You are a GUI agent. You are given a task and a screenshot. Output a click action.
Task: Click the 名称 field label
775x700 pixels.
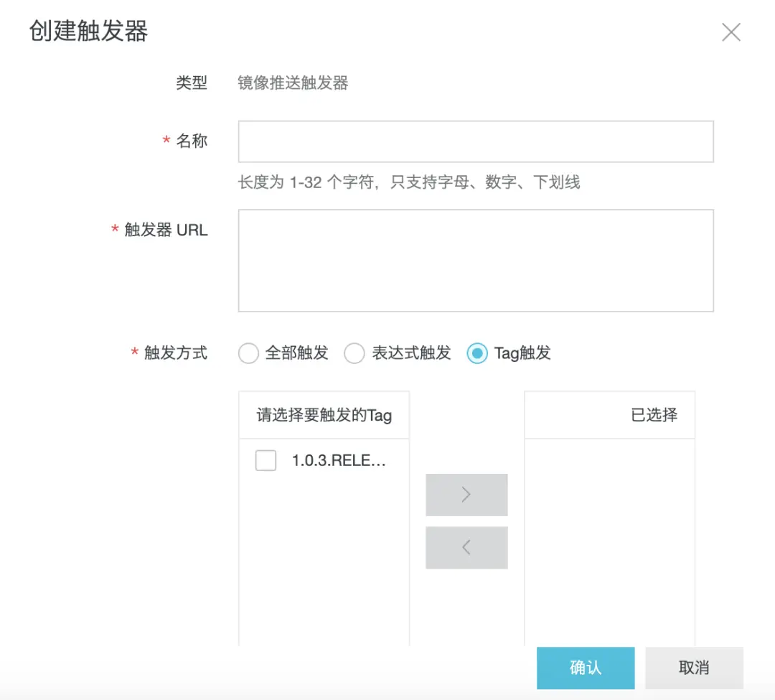192,141
